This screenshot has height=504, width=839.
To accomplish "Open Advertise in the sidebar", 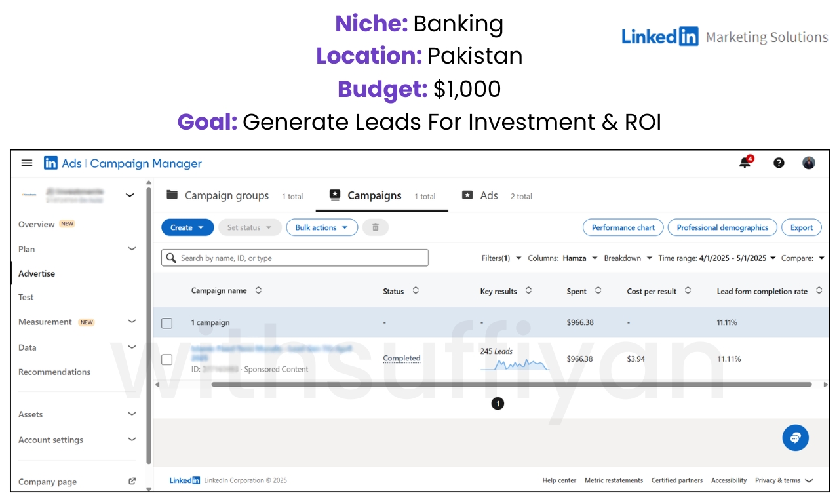I will 37,274.
